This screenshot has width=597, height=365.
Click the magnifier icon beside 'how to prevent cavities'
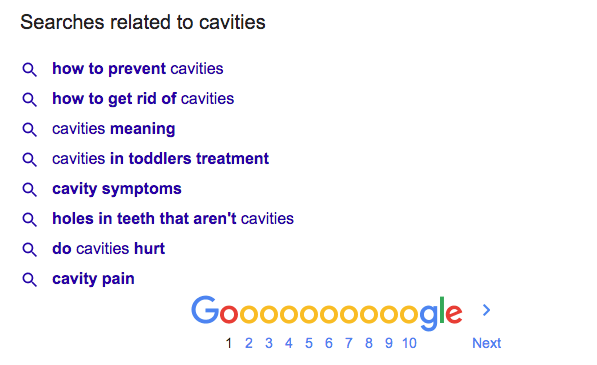pos(29,70)
